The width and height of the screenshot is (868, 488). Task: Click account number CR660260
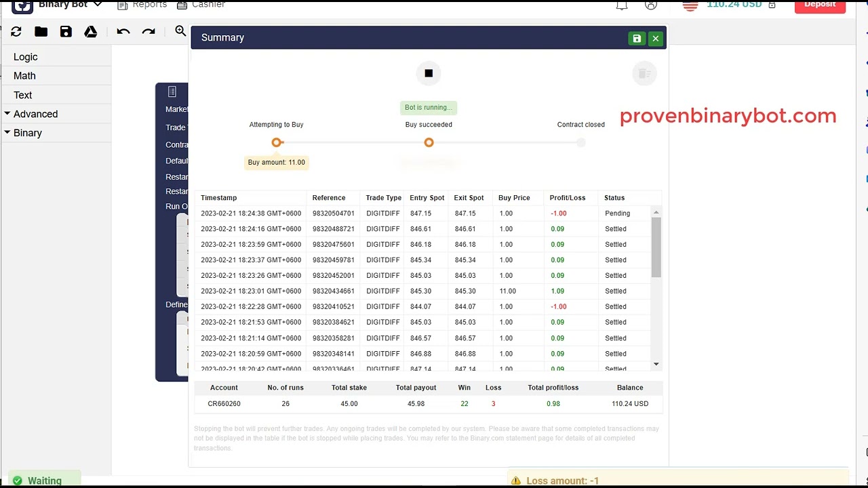[224, 404]
